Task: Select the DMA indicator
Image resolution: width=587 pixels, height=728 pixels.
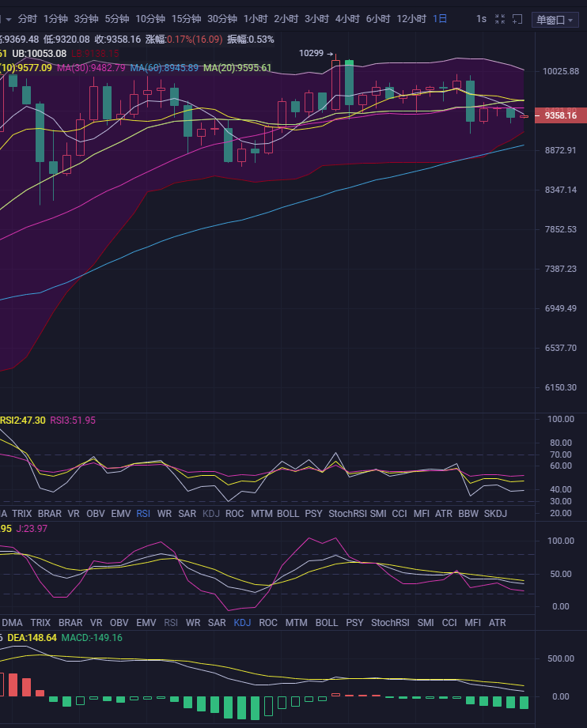Action: point(13,623)
